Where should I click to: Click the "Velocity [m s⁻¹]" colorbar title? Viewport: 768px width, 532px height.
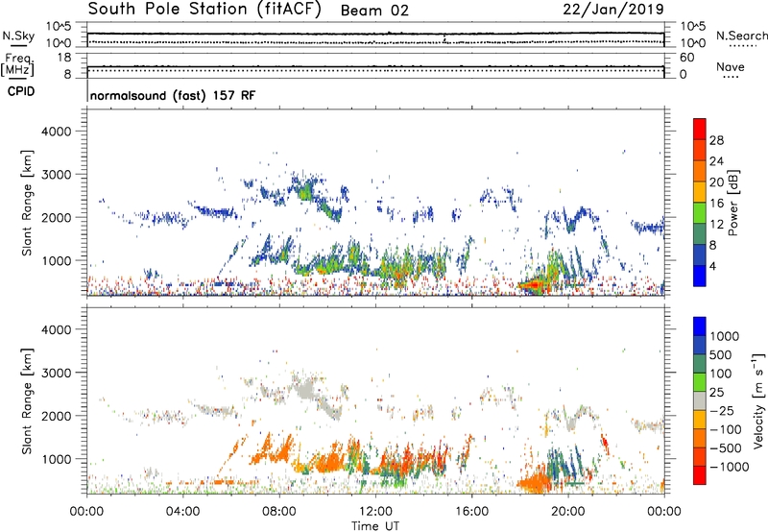[x=759, y=400]
